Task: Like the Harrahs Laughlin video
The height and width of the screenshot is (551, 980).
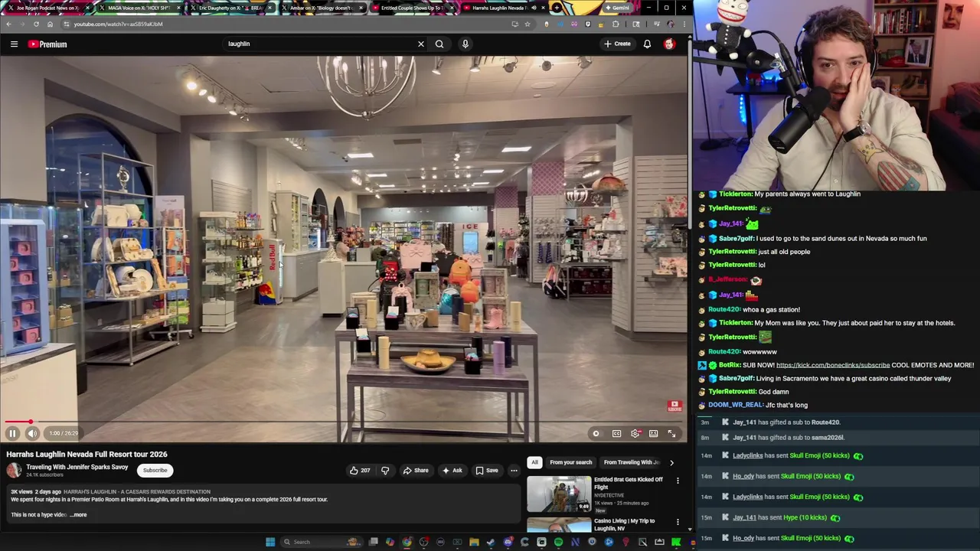Action: (361, 471)
